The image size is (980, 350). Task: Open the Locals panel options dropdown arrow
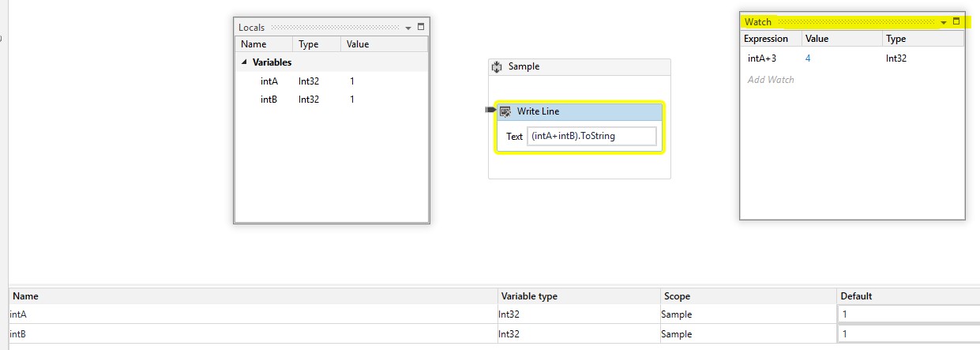tap(408, 28)
